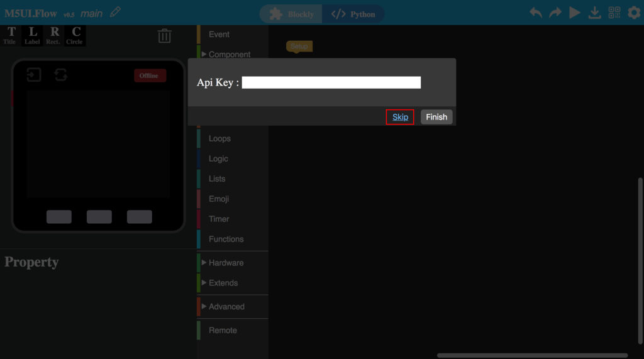Click the pencil rename icon next to main
The height and width of the screenshot is (359, 644).
click(116, 13)
